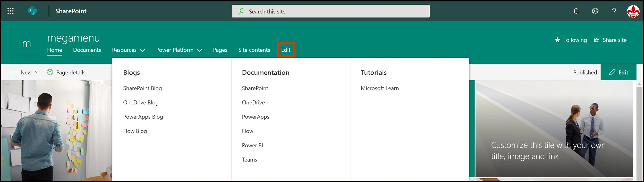Image resolution: width=644 pixels, height=182 pixels.
Task: Click the New plus icon
Action: (x=14, y=72)
